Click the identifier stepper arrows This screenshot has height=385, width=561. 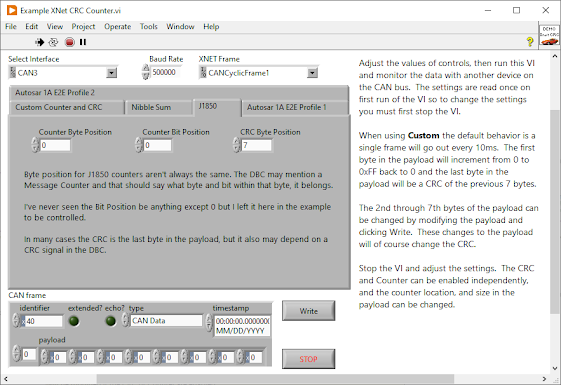(x=16, y=320)
